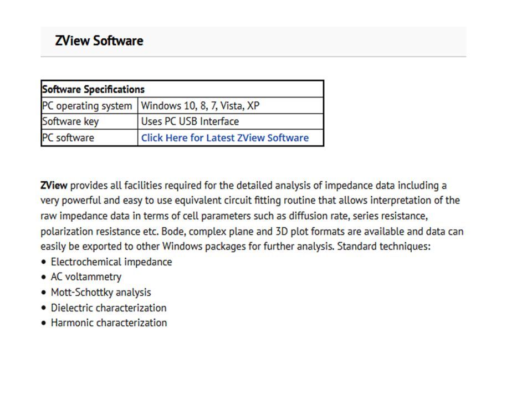The image size is (532, 399).
Task: Click the bold ZView word in paragraph
Action: 54,185
